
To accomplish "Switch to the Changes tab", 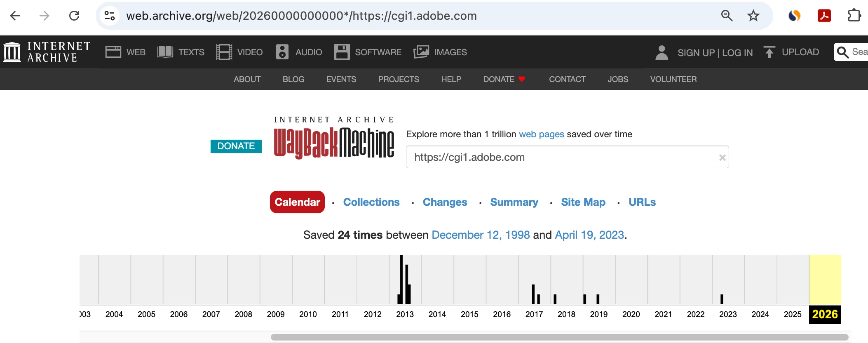I will pos(445,202).
